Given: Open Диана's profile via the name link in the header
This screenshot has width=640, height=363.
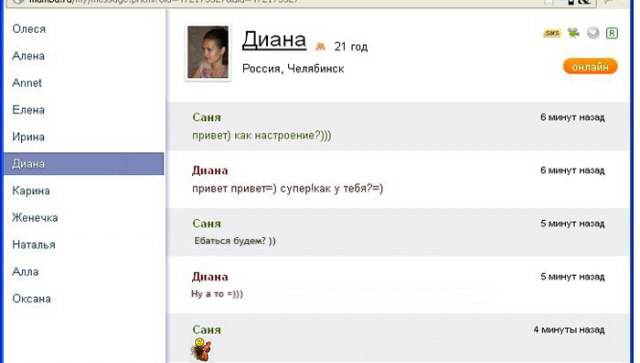Looking at the screenshot, I should [x=274, y=40].
